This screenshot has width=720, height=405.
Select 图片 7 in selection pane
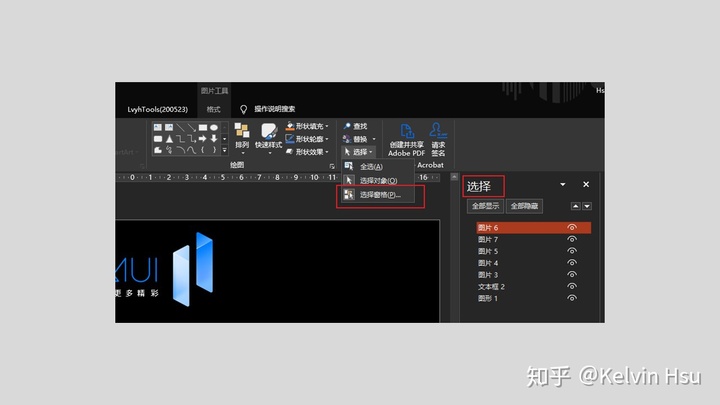coord(488,240)
